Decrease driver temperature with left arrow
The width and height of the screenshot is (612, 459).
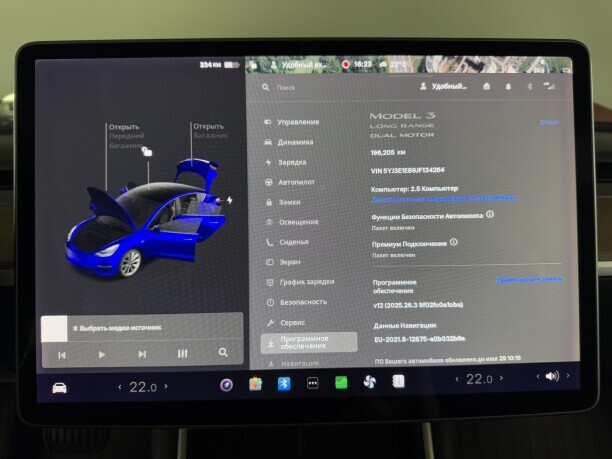tap(120, 387)
